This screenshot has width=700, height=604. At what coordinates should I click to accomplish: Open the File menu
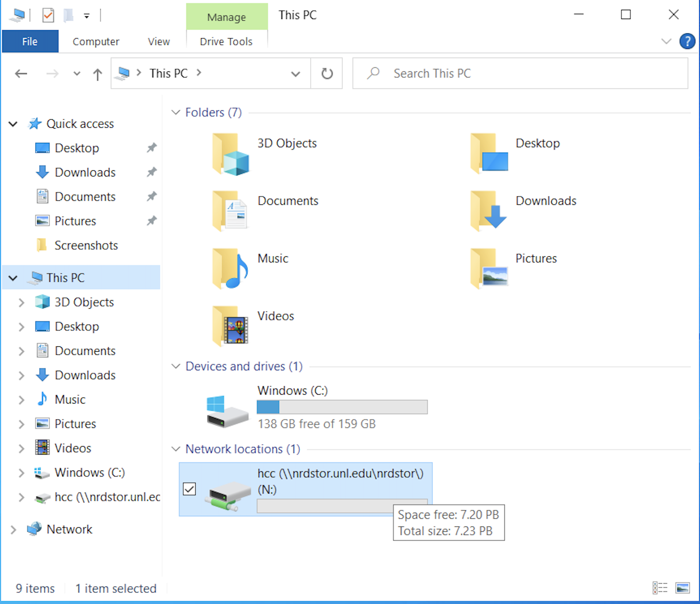pyautogui.click(x=30, y=42)
